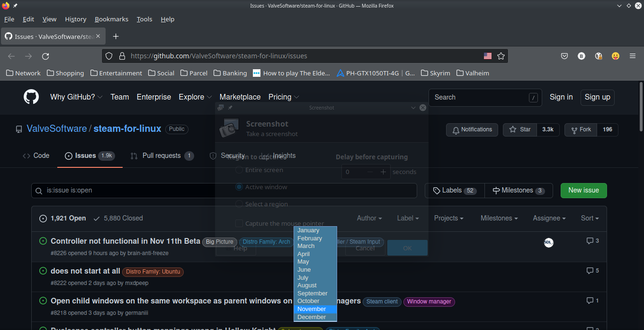The height and width of the screenshot is (330, 644).
Task: Click the smiley emoji extension icon
Action: (616, 56)
